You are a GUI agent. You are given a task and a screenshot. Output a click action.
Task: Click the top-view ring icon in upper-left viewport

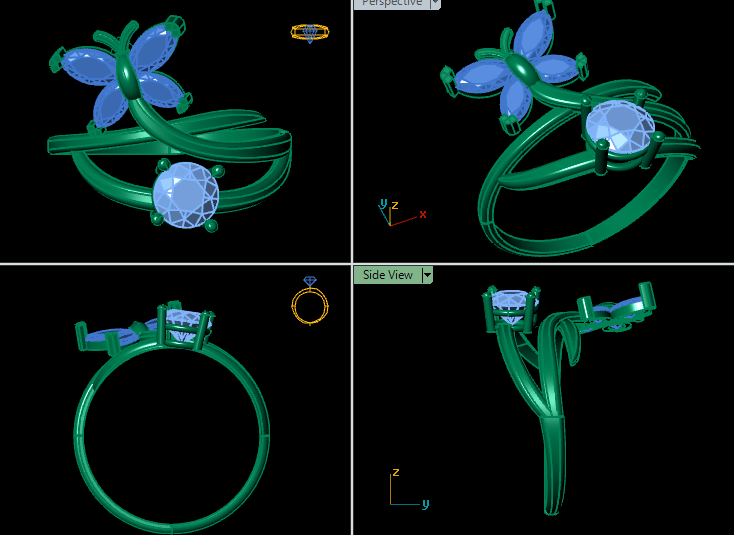310,32
